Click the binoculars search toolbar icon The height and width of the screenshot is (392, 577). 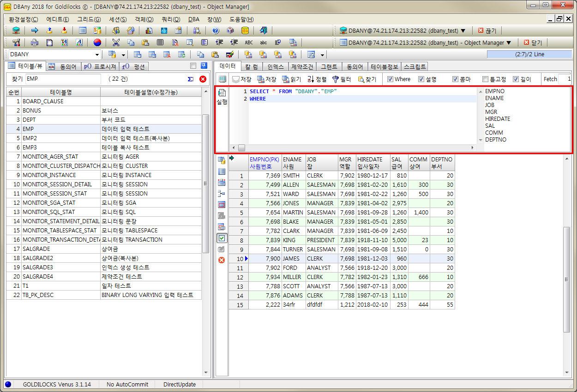pos(197,30)
